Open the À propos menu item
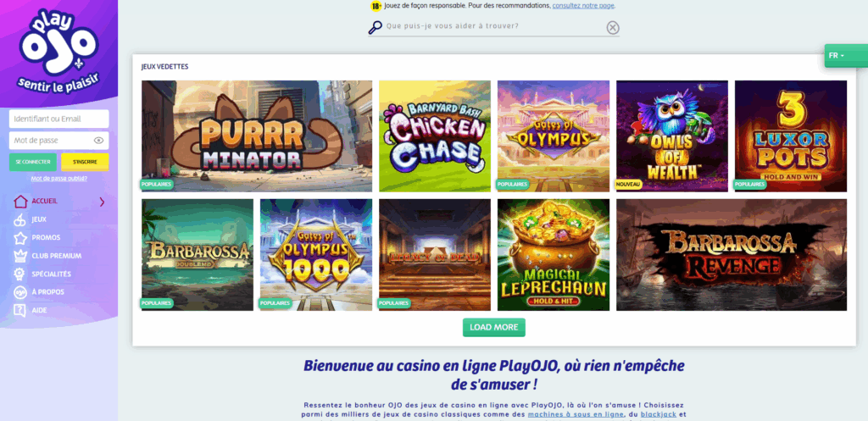Viewport: 868px width, 421px height. tap(47, 292)
